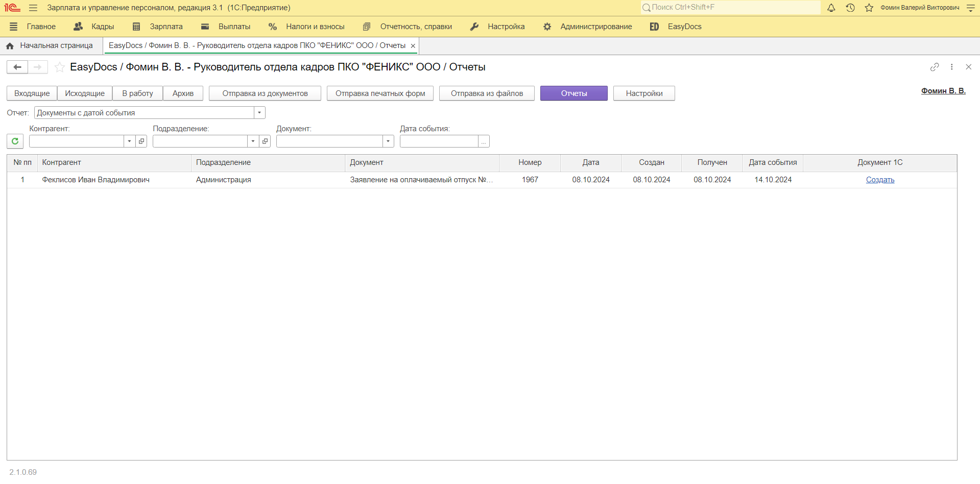980x484 pixels.
Task: Click the green refresh report icon
Action: tap(15, 141)
